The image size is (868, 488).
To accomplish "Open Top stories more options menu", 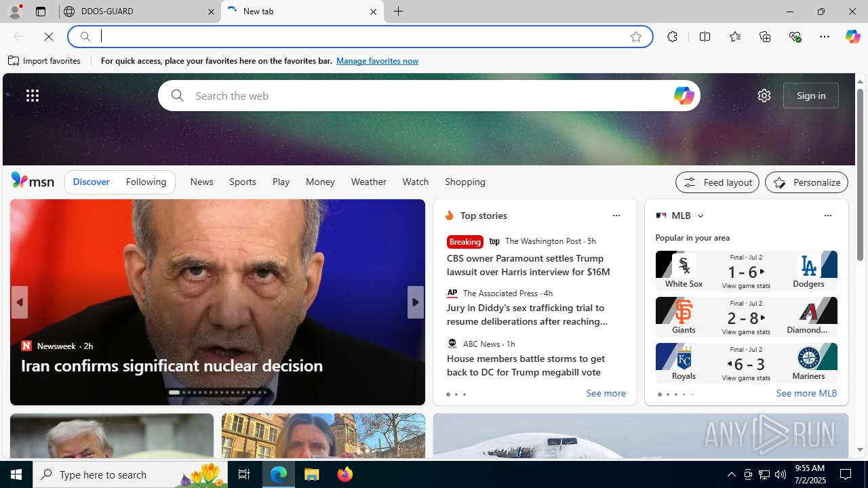I will point(616,216).
